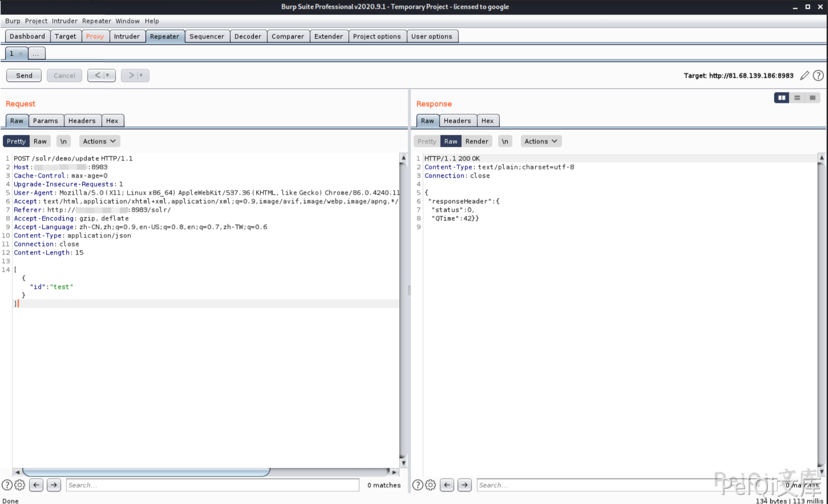
Task: Click the pencil icon to edit target
Action: tap(804, 76)
